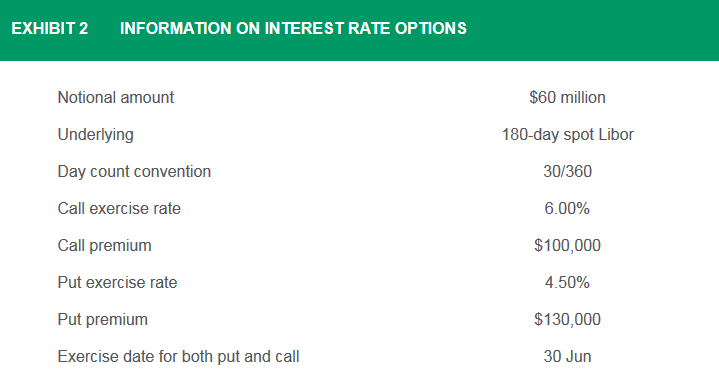Image resolution: width=719 pixels, height=372 pixels.
Task: Select the $60 million value
Action: point(567,97)
